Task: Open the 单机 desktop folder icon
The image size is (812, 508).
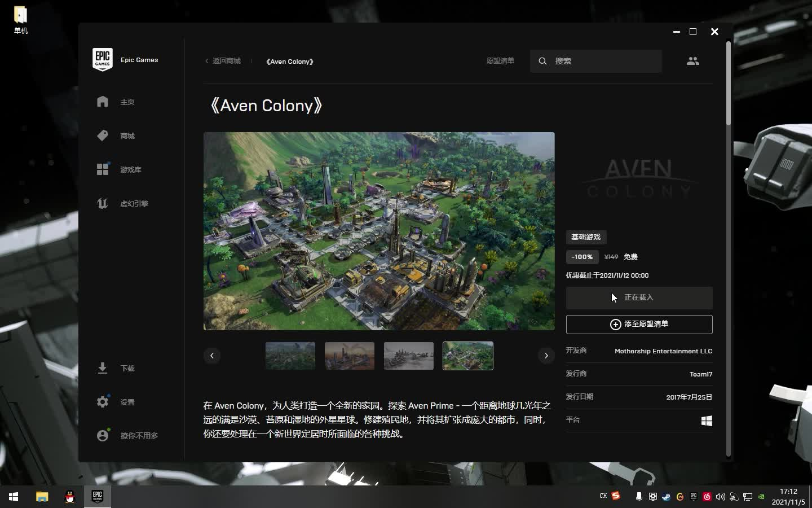Action: coord(20,19)
